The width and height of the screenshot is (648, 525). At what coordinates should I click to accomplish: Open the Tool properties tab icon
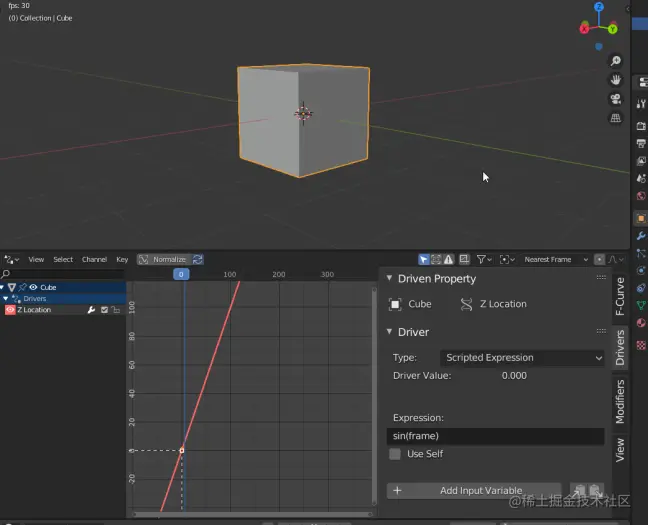(x=641, y=103)
